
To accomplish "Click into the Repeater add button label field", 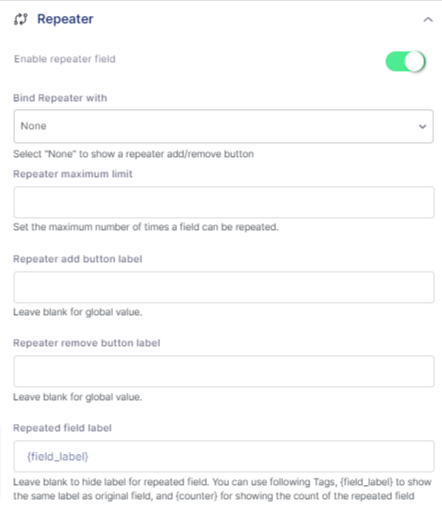I will [224, 287].
